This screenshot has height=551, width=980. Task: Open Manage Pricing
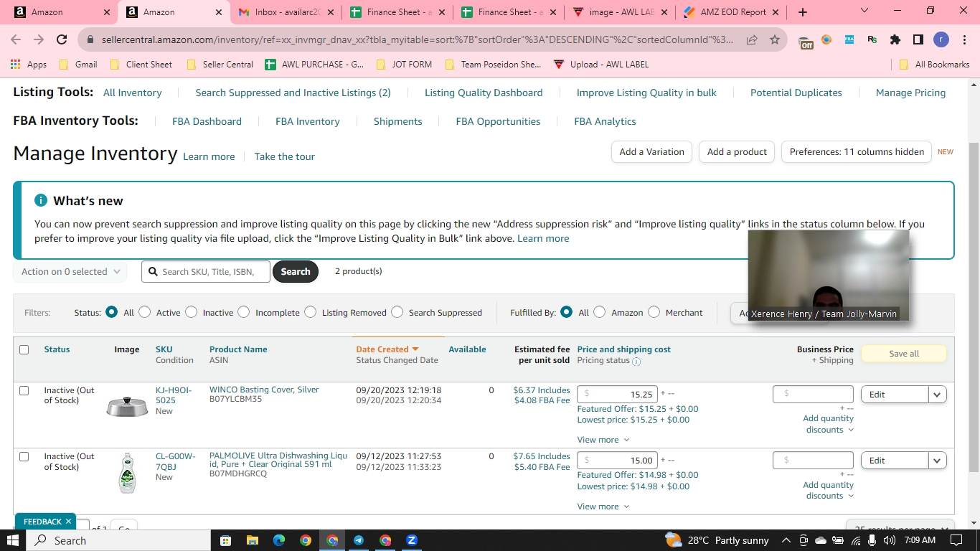pos(911,93)
